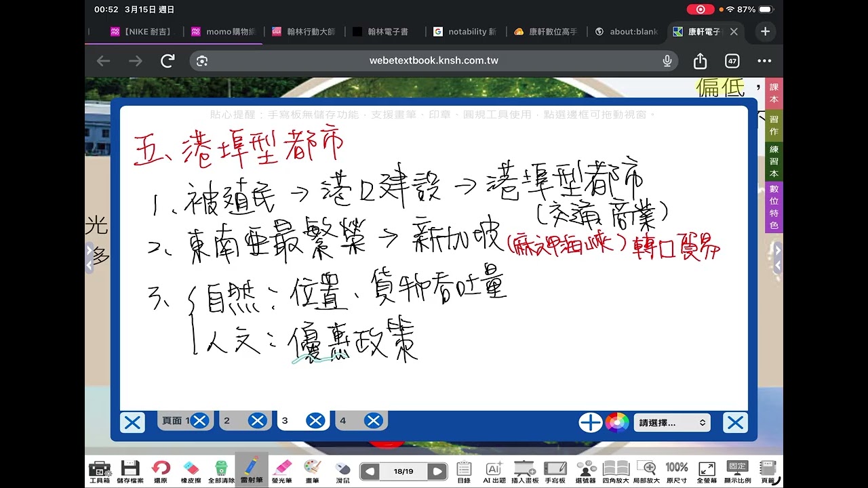Open the 練習本 side tab

click(x=774, y=161)
